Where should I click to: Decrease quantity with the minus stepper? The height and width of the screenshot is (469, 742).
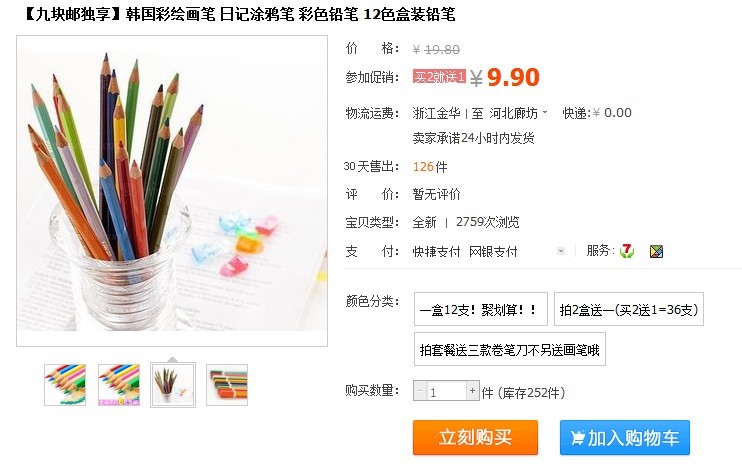tap(420, 391)
